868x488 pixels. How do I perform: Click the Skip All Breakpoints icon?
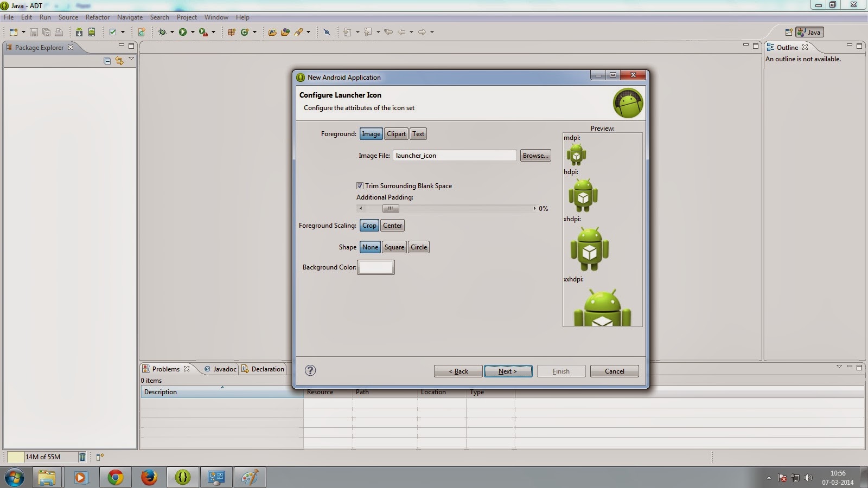point(327,32)
